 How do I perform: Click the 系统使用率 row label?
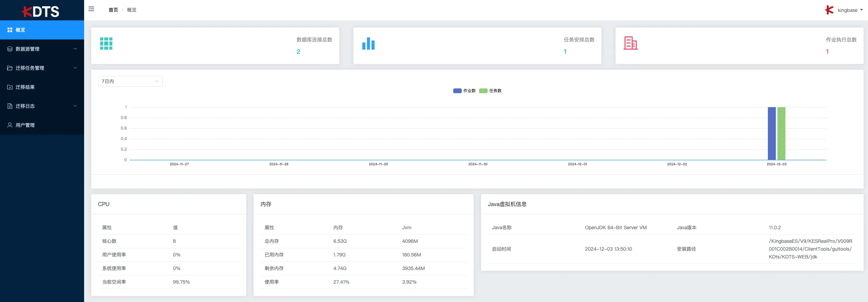click(114, 268)
